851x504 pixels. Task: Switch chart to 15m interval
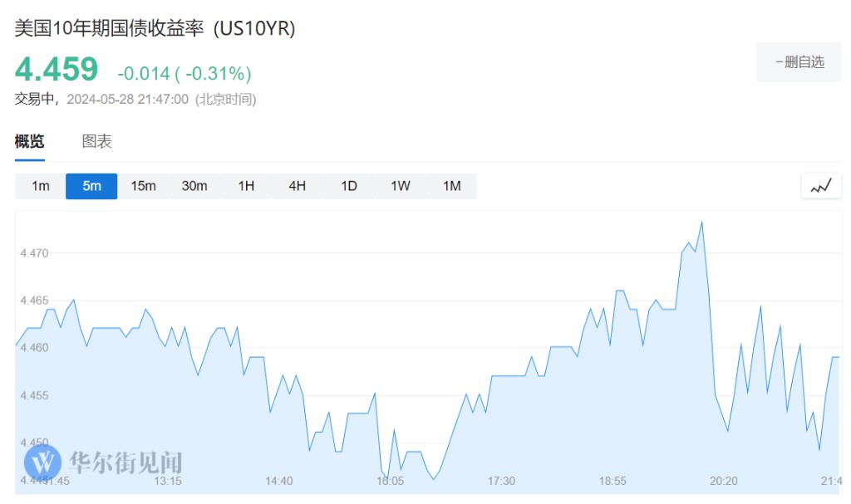143,186
